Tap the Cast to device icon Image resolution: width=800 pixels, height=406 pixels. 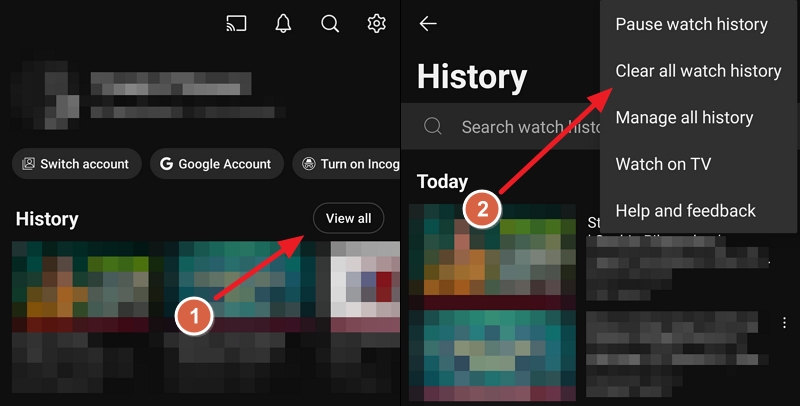pos(236,23)
